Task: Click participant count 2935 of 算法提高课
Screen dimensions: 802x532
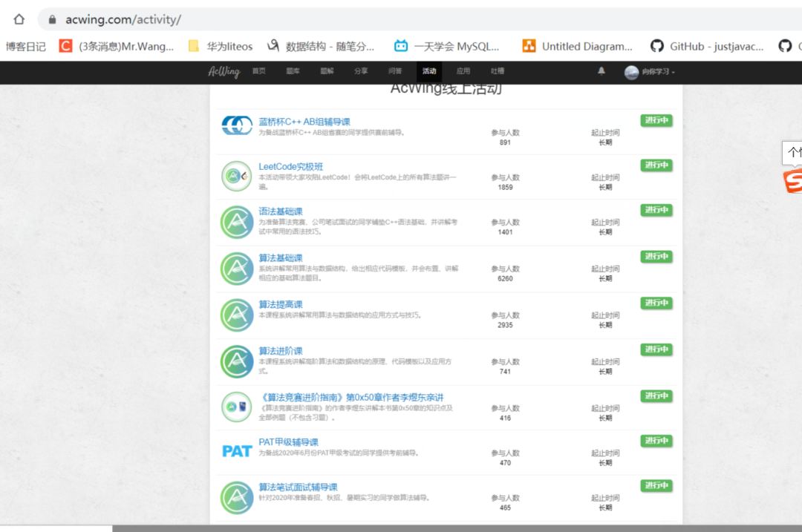Action: 506,326
